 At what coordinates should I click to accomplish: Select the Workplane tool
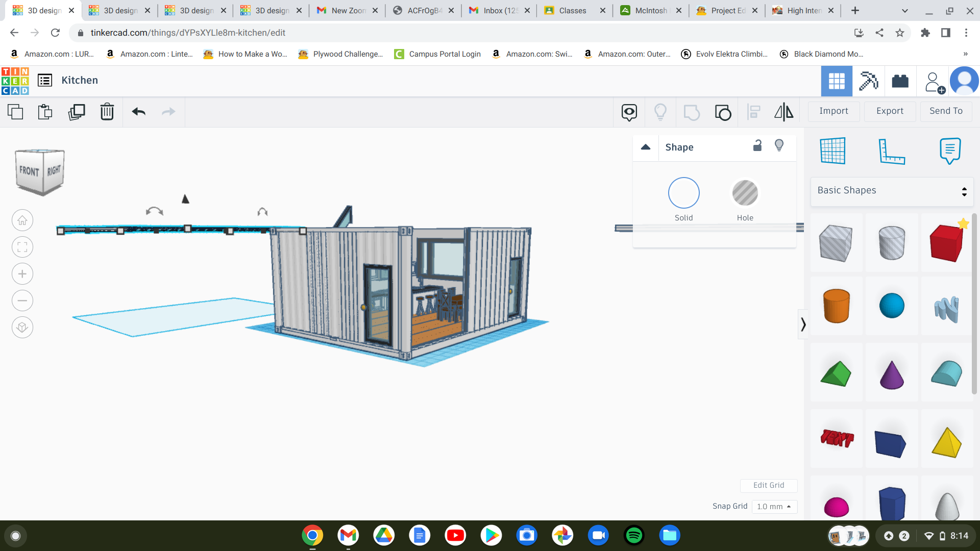[832, 151]
